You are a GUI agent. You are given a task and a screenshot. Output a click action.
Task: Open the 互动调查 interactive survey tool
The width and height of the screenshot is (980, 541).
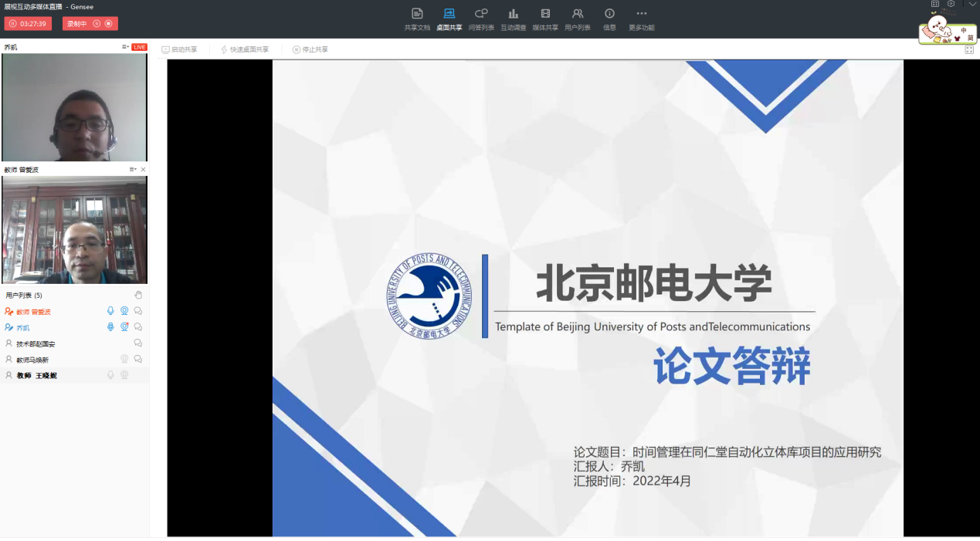point(513,19)
